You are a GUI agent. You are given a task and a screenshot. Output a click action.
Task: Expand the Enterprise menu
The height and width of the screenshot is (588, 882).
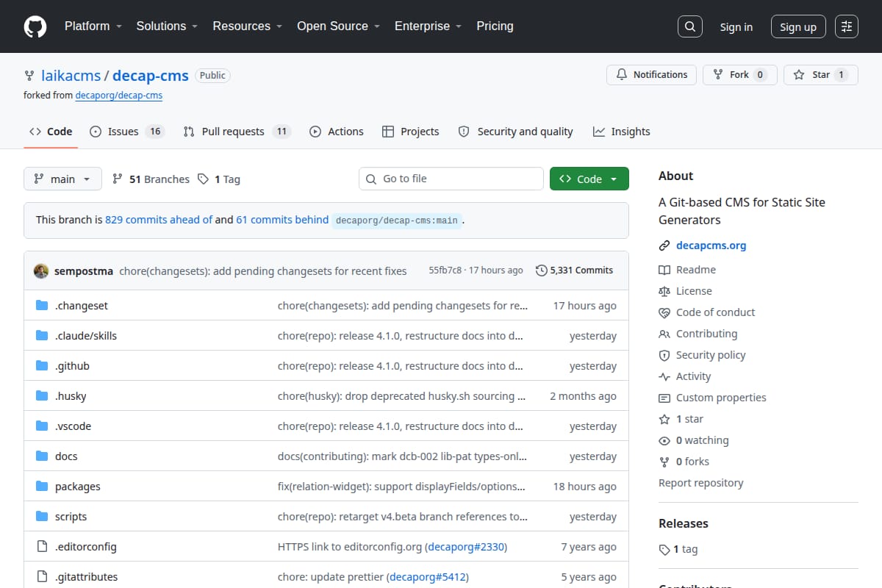click(x=428, y=26)
